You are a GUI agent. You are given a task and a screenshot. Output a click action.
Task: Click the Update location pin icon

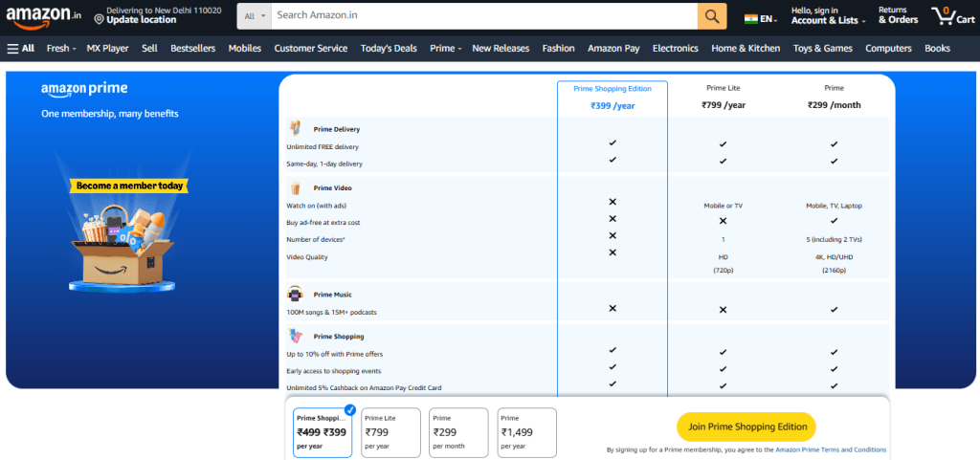[x=99, y=20]
